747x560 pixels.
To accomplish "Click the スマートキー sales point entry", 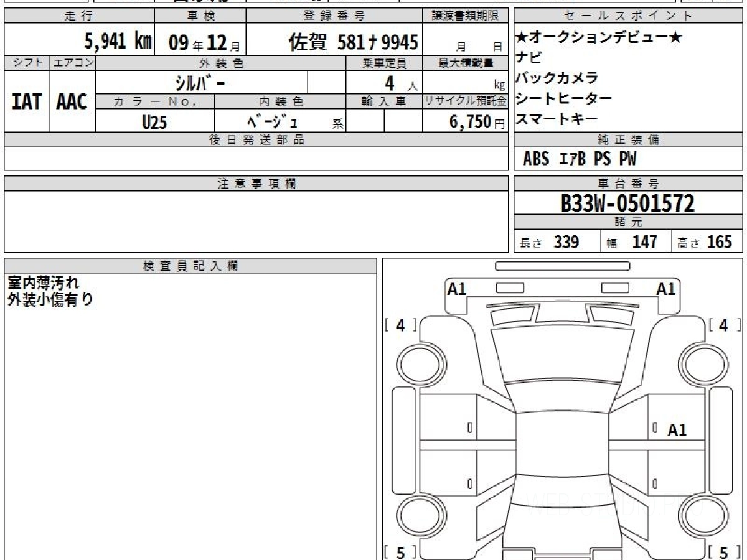I will coord(557,119).
